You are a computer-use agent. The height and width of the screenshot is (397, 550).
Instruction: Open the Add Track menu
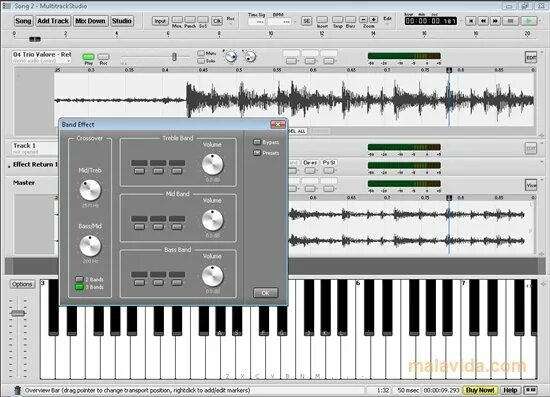[x=53, y=21]
